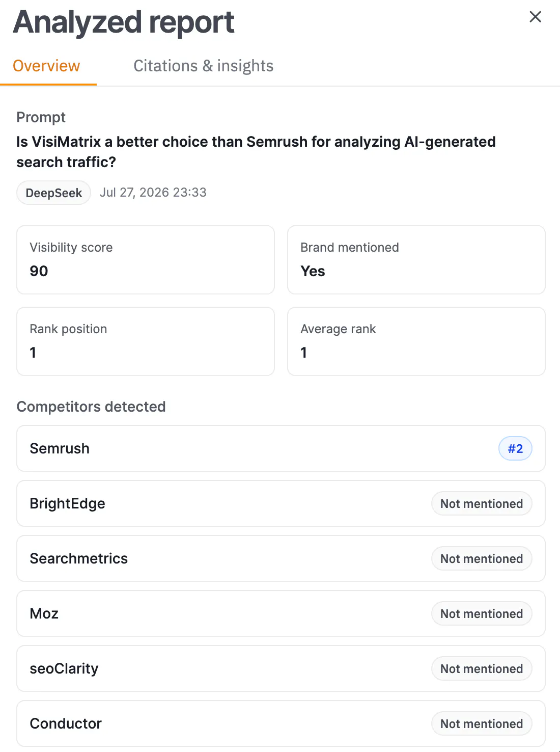Click the Rank position card
560x752 pixels.
pos(146,341)
